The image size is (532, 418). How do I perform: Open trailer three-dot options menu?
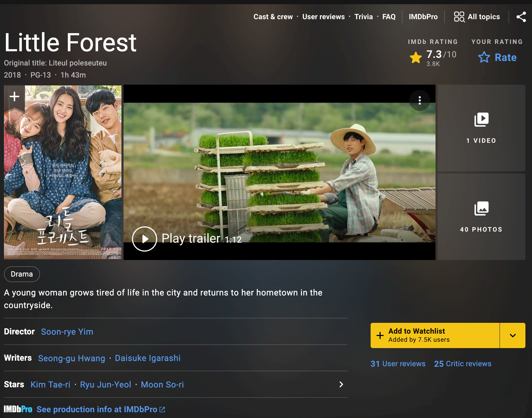tap(420, 100)
